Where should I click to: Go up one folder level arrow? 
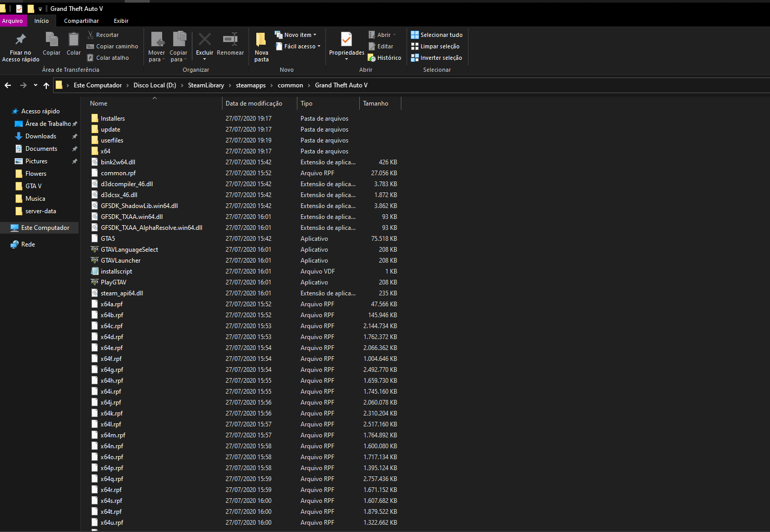click(46, 85)
